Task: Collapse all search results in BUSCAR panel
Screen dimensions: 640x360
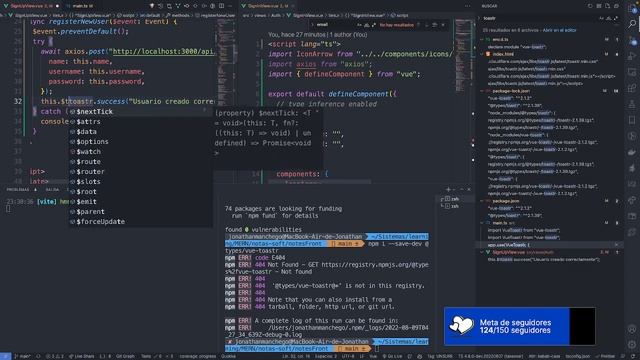Action: [x=616, y=6]
